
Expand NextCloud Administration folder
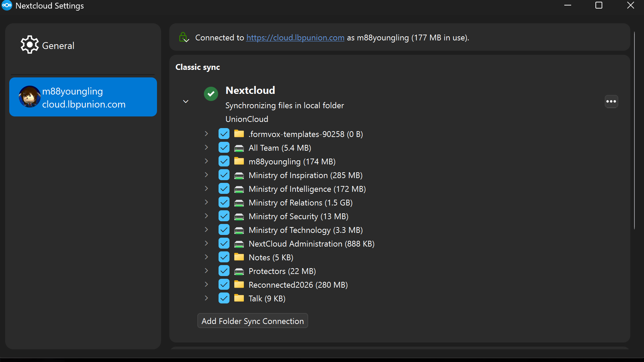(206, 243)
